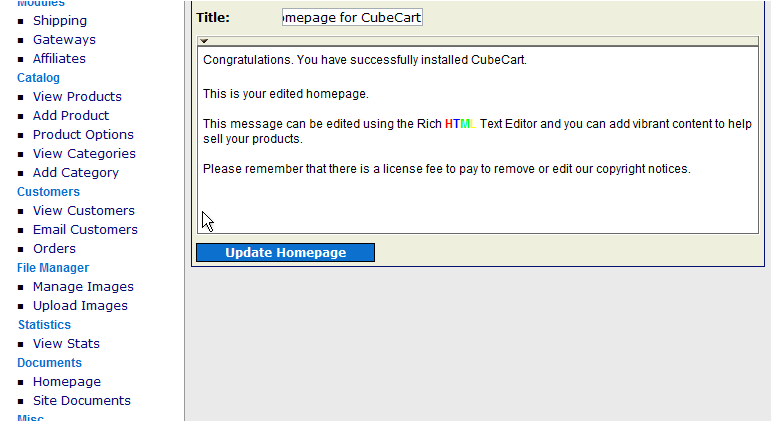Click Upload Images link

80,305
